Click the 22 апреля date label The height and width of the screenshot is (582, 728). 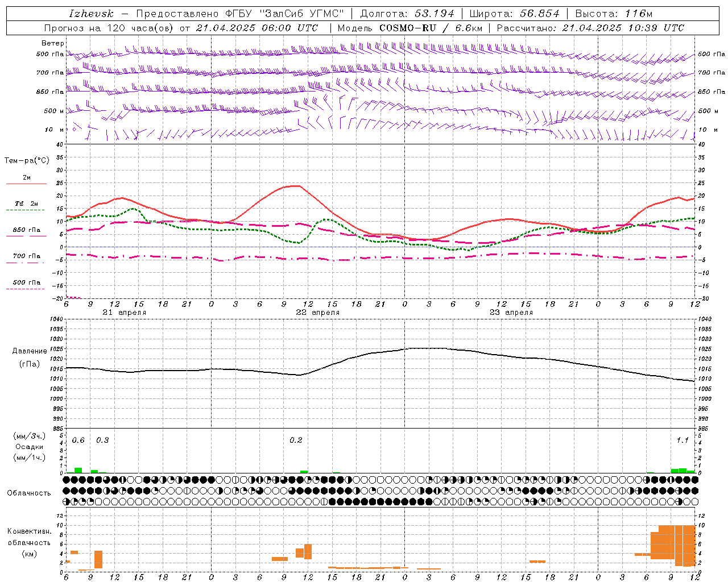coord(317,313)
